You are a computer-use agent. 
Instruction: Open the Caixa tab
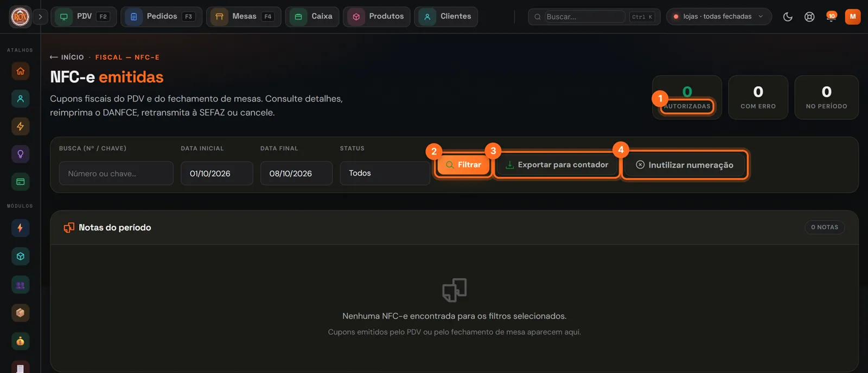coord(312,17)
